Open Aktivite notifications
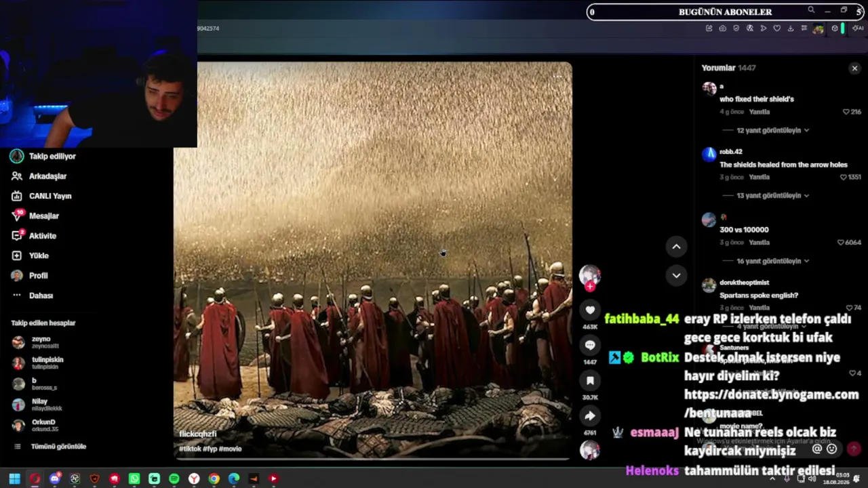Image resolution: width=868 pixels, height=488 pixels. point(34,236)
